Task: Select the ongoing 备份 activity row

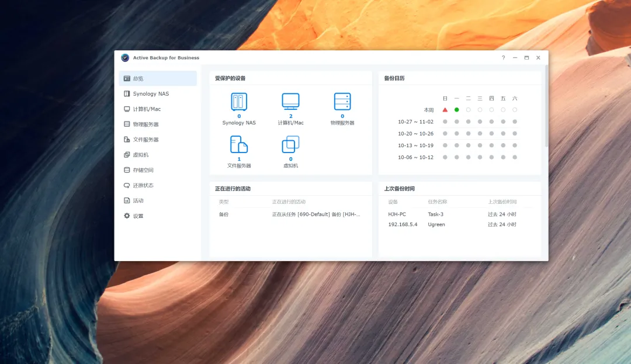Action: point(290,214)
